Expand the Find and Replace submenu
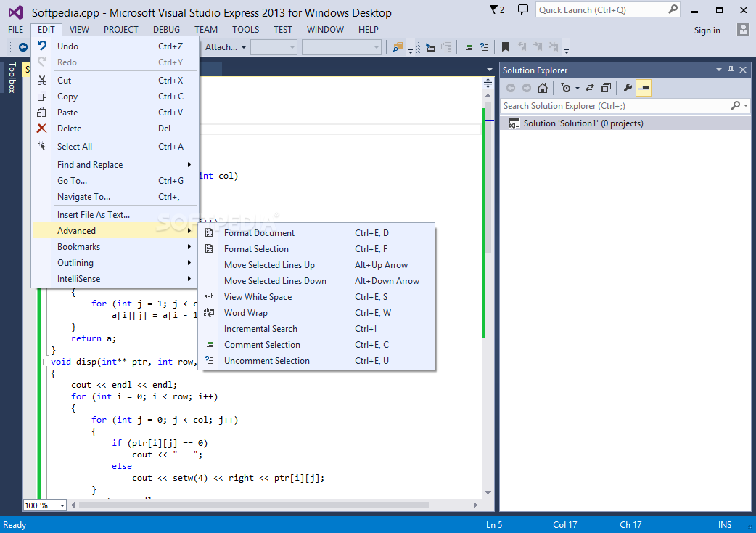 pyautogui.click(x=115, y=165)
